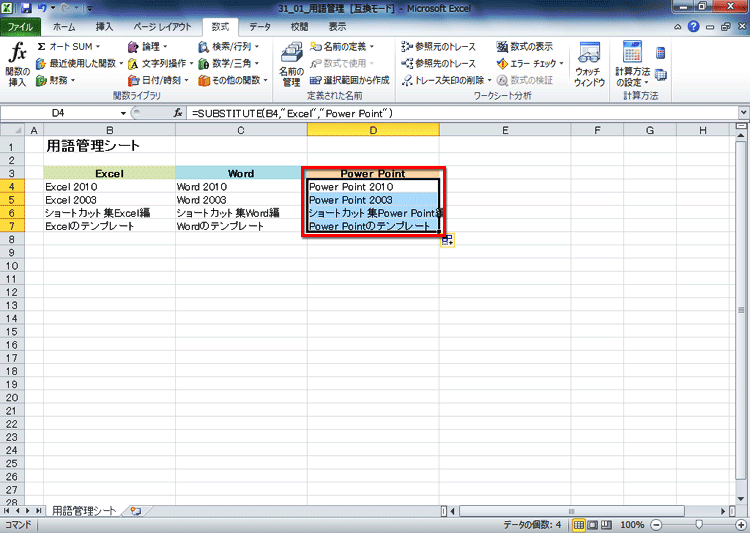
Task: Open the Customize Quick Access Toolbar dropdown
Action: [89, 8]
